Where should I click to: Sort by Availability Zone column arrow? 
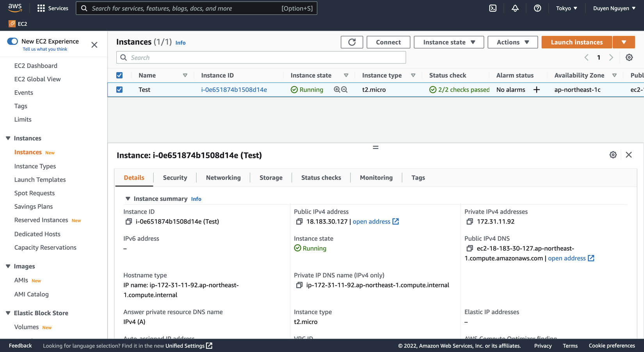(x=614, y=75)
